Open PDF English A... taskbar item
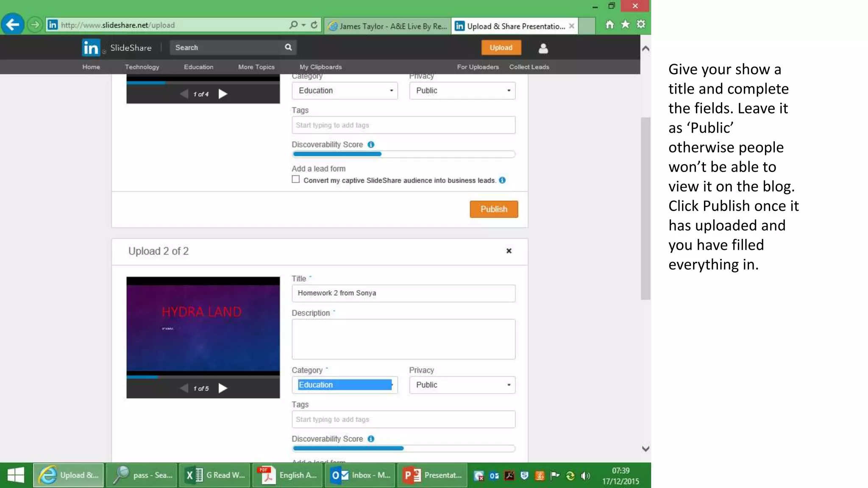Image resolution: width=868 pixels, height=488 pixels. point(288,475)
